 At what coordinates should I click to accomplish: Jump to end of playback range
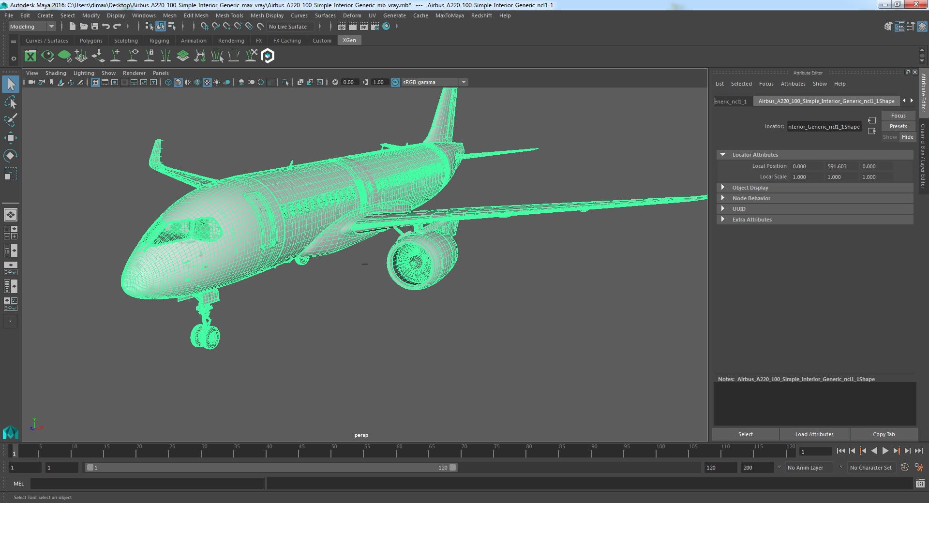(x=918, y=451)
